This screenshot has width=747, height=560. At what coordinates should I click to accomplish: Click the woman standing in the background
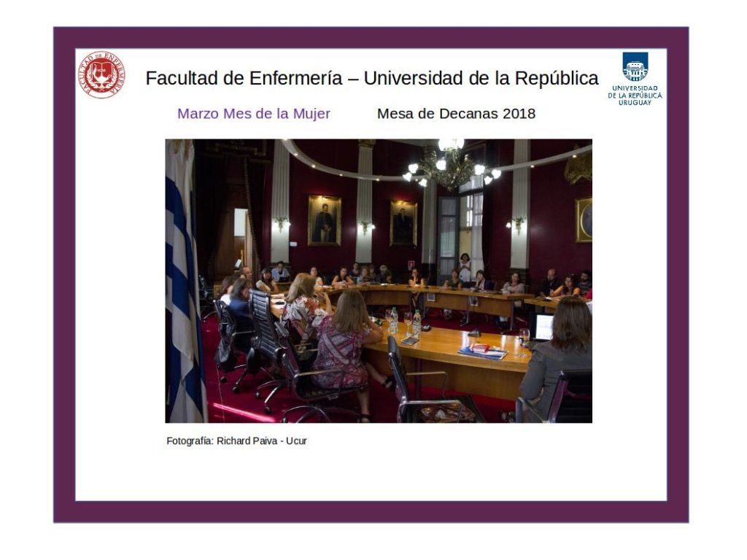[x=465, y=267]
